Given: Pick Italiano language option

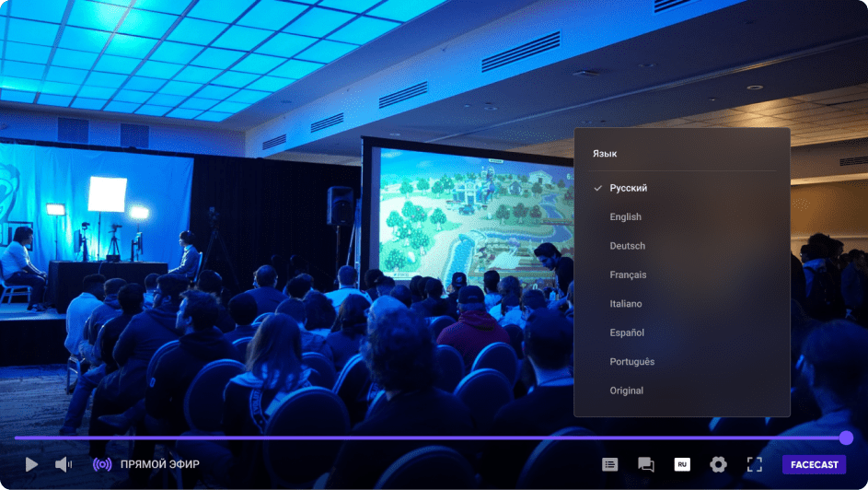Looking at the screenshot, I should click(626, 304).
